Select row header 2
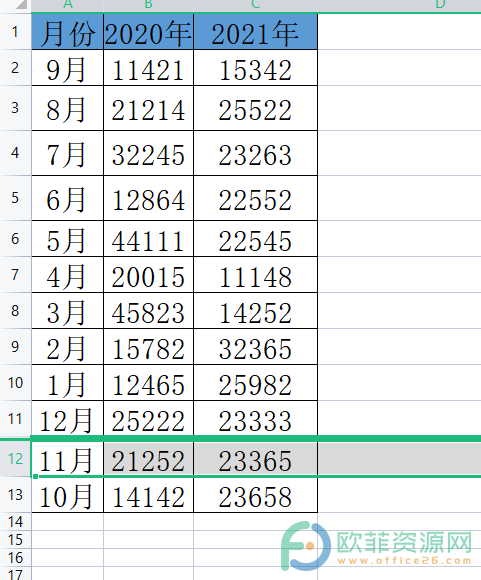This screenshot has width=481, height=580. pyautogui.click(x=15, y=68)
